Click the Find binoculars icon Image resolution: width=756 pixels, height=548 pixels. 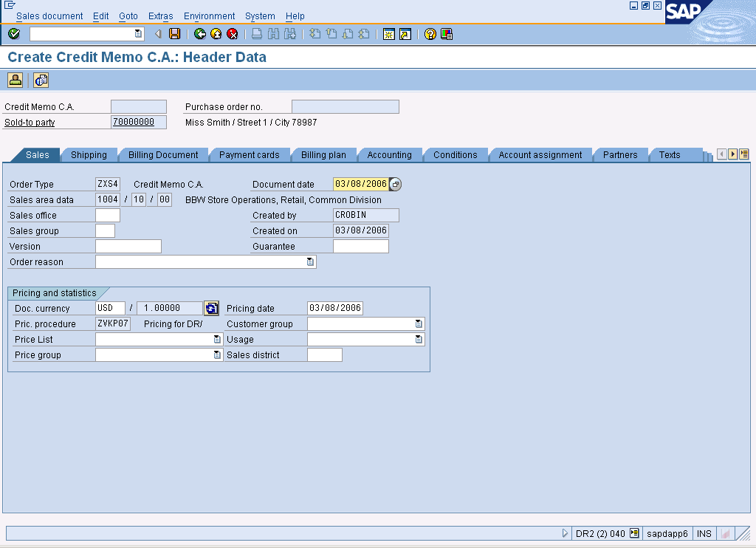(x=273, y=34)
